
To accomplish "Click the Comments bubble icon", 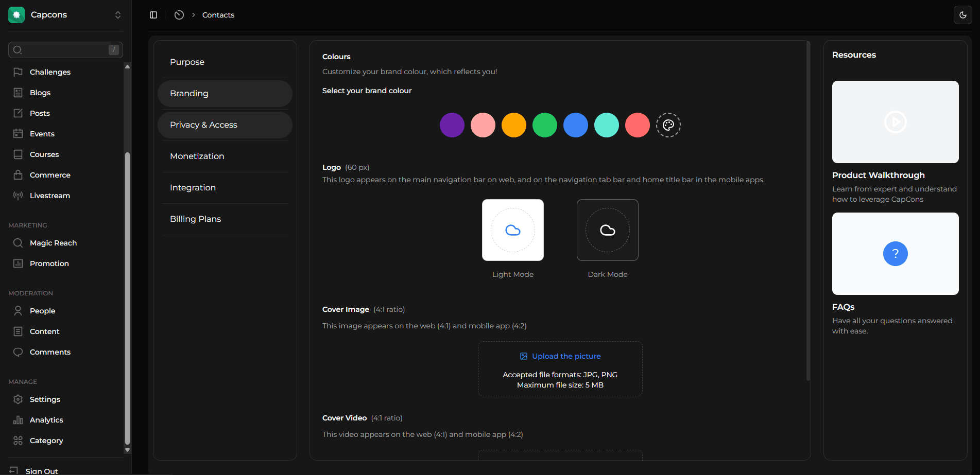I will click(18, 352).
